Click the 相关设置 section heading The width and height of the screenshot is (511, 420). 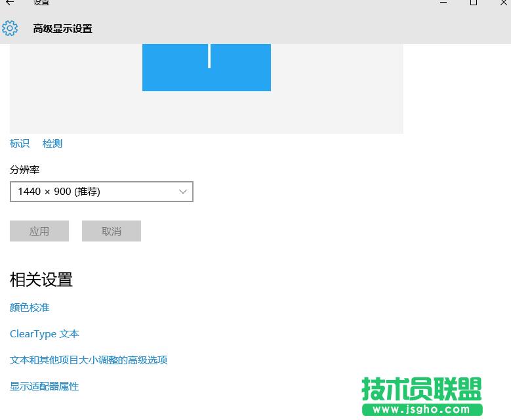[41, 280]
